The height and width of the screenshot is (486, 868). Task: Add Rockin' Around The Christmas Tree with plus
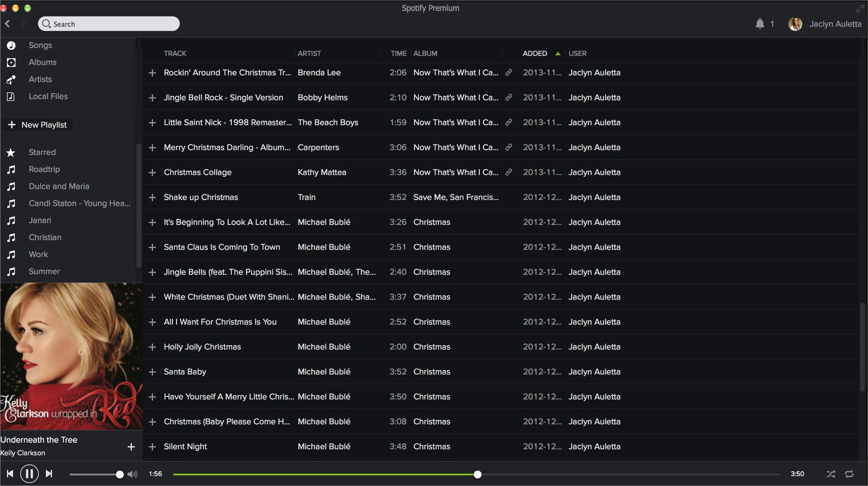[152, 73]
